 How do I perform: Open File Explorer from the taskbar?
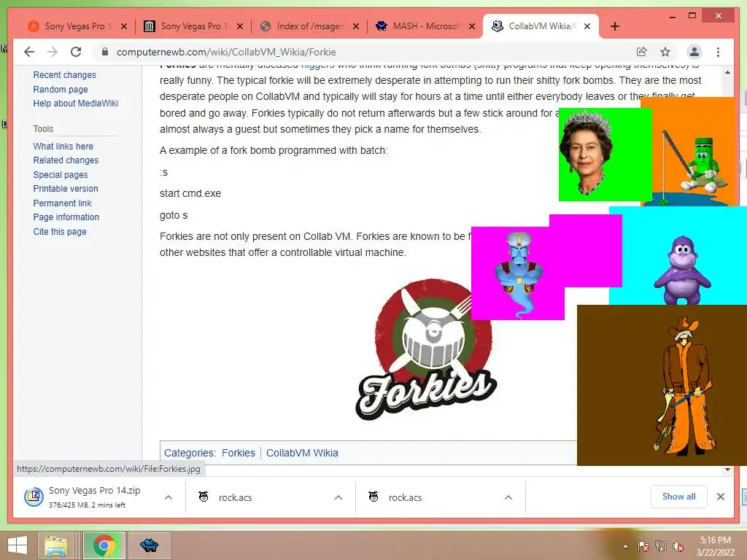click(x=56, y=545)
